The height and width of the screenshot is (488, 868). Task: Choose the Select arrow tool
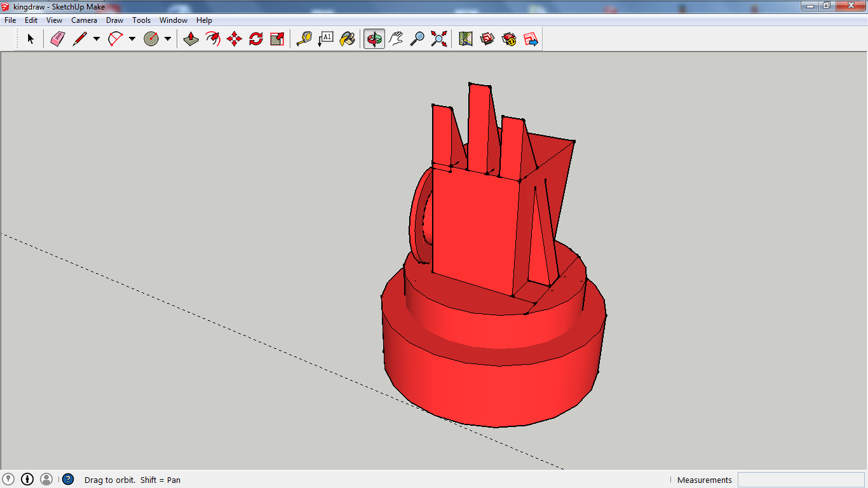pos(30,39)
